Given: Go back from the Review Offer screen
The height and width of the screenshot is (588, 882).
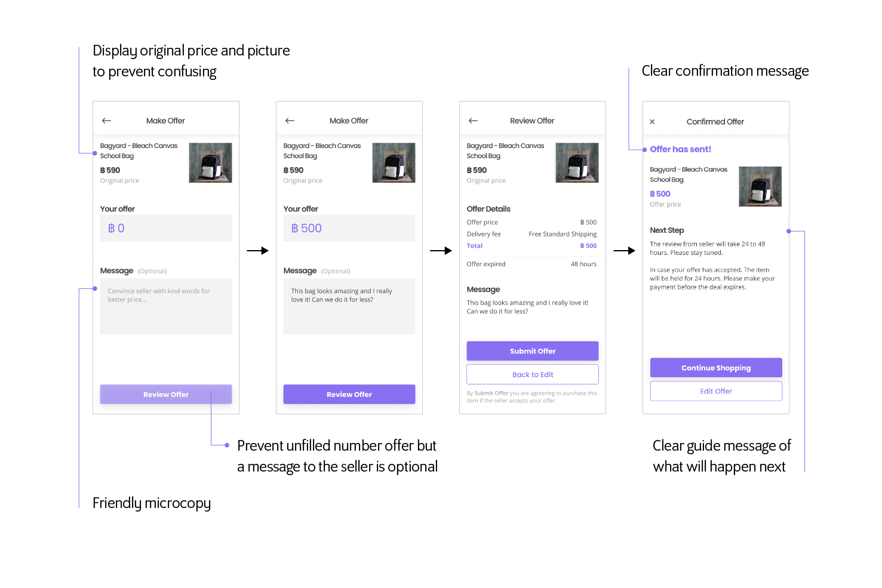Looking at the screenshot, I should [474, 121].
